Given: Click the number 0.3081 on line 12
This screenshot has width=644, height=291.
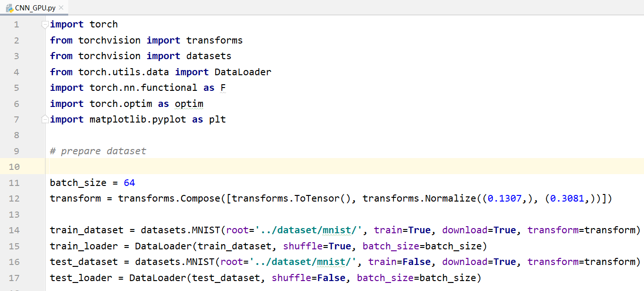Looking at the screenshot, I should 567,198.
